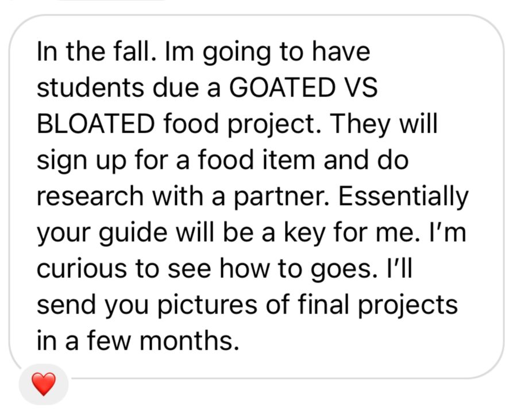This screenshot has width=532, height=414.
Task: Click the word students in the message
Action: (x=91, y=88)
